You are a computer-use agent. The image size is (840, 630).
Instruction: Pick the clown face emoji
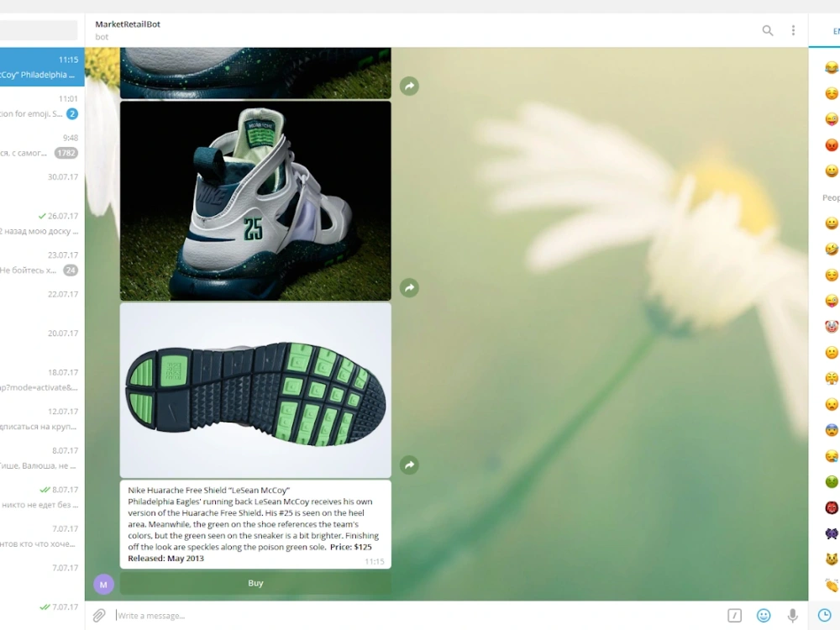pyautogui.click(x=832, y=326)
